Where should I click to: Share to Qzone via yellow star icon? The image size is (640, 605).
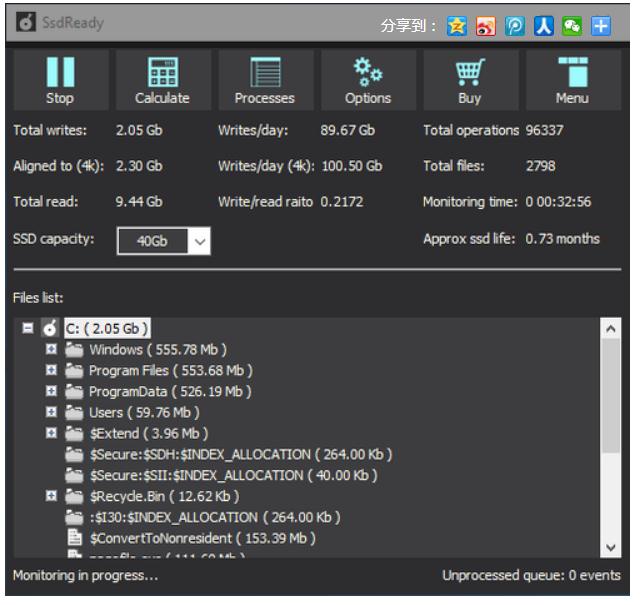click(456, 26)
